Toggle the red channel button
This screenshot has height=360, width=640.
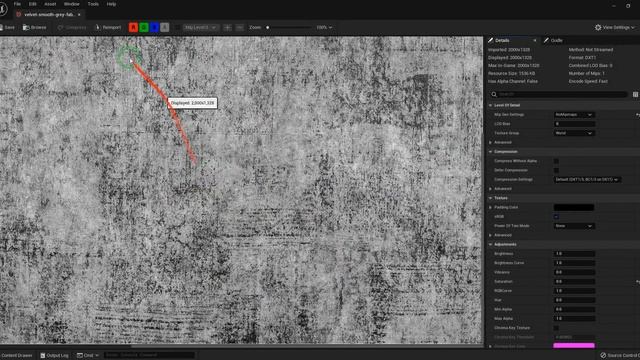pos(133,27)
